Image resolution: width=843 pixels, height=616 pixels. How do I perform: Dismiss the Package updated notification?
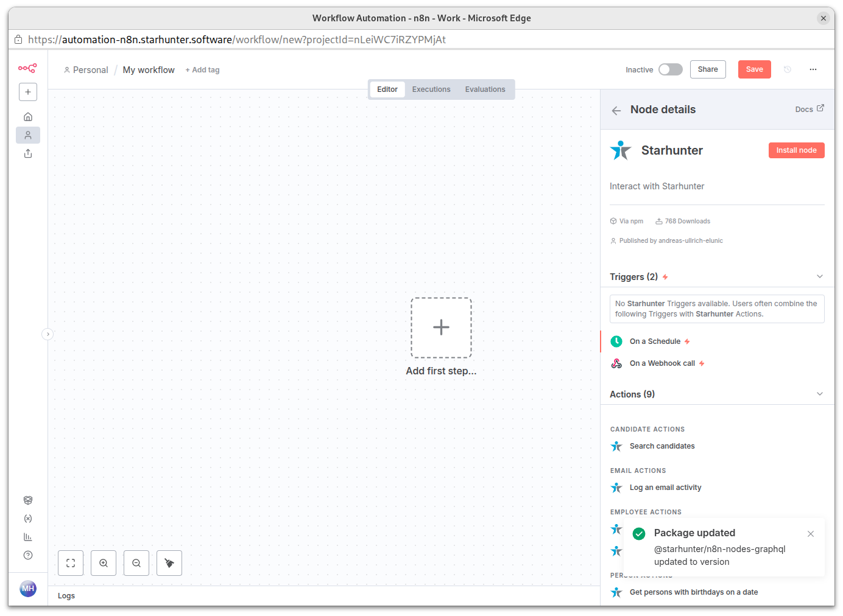811,534
